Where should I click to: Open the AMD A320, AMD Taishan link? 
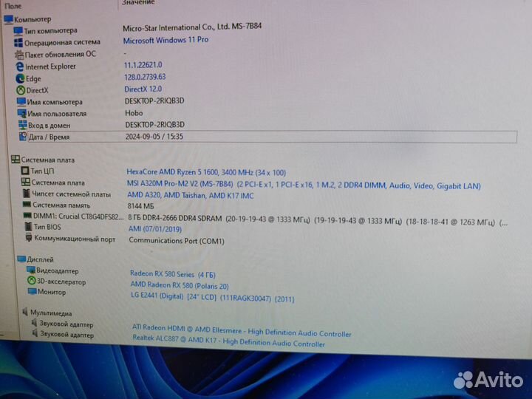pyautogui.click(x=191, y=195)
